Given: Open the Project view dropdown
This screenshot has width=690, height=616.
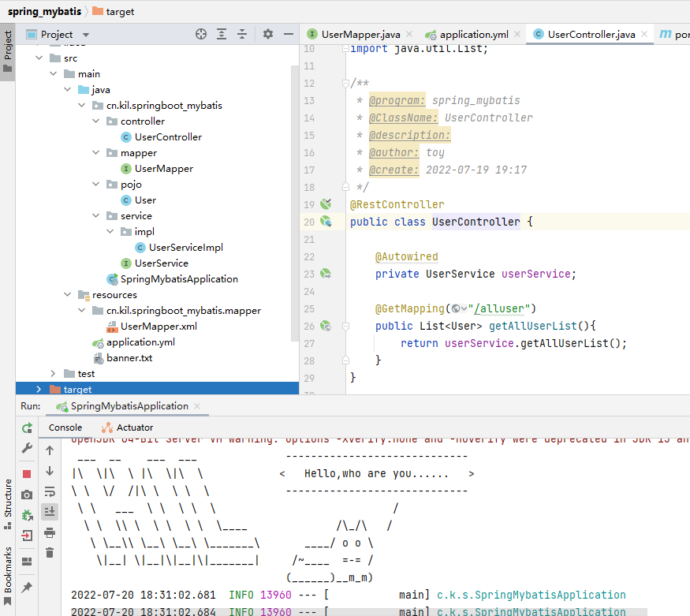Looking at the screenshot, I should [86, 35].
